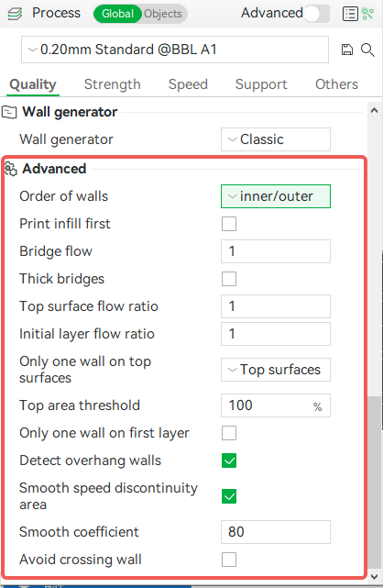Select the Global mode button
This screenshot has height=588, width=383.
coord(117,14)
